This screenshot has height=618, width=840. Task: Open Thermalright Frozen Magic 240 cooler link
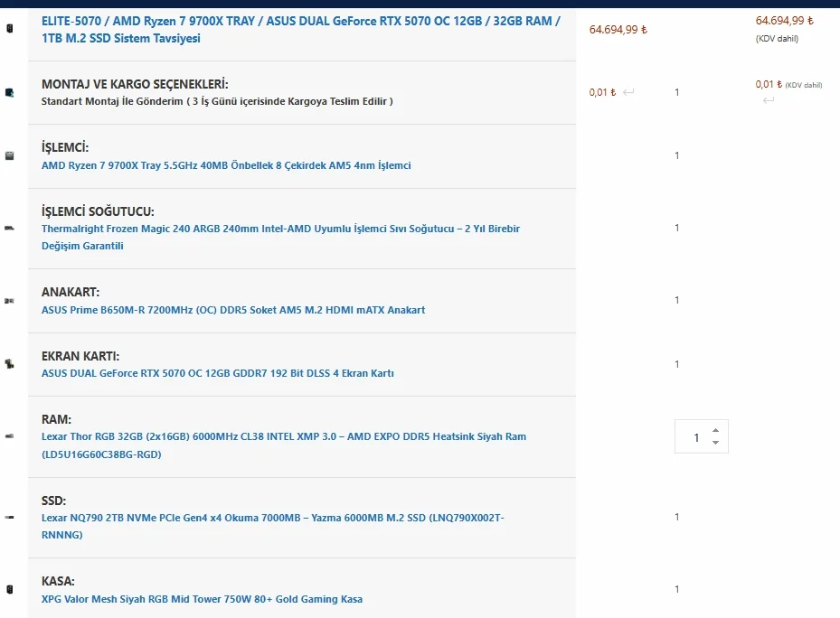coord(280,238)
